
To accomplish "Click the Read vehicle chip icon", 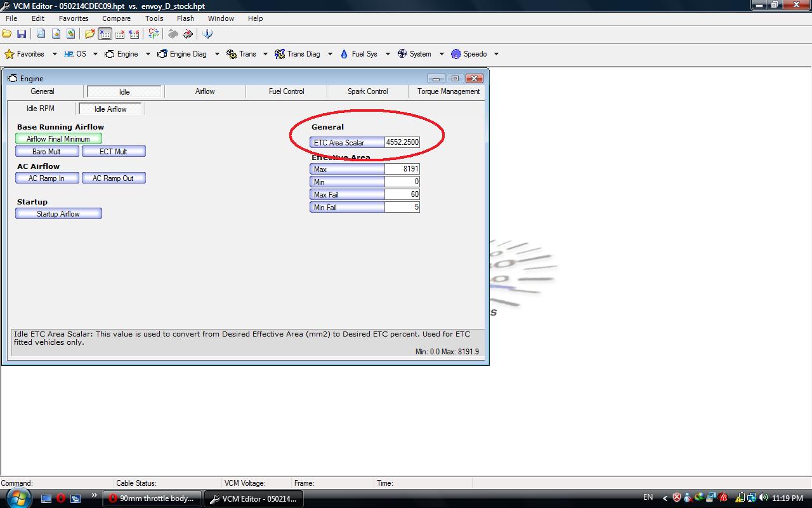I will (x=173, y=34).
